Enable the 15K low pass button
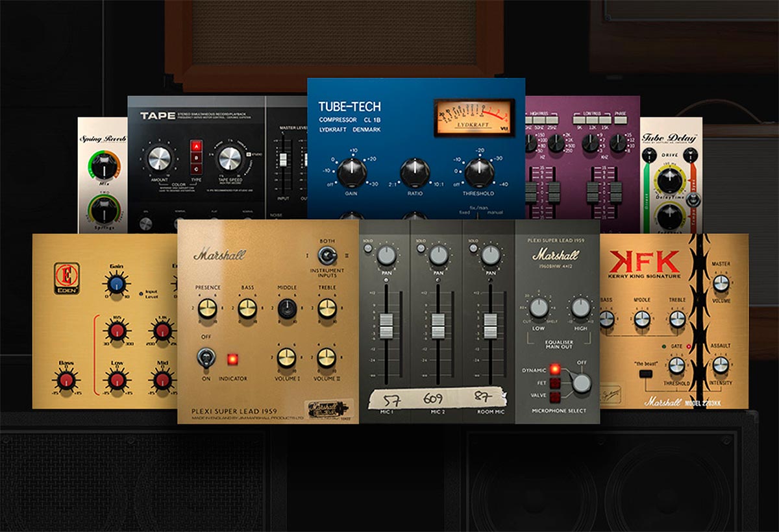The height and width of the screenshot is (532, 779). (606, 121)
